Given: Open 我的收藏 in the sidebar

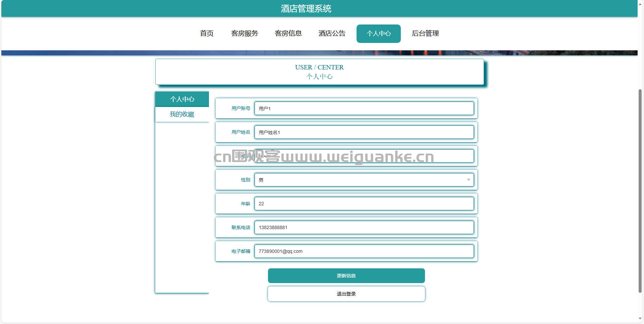Looking at the screenshot, I should [182, 114].
